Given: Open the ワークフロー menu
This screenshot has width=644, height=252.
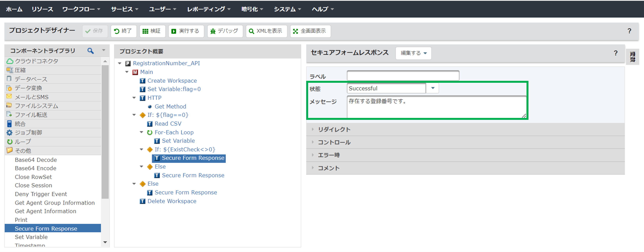Looking at the screenshot, I should (81, 9).
